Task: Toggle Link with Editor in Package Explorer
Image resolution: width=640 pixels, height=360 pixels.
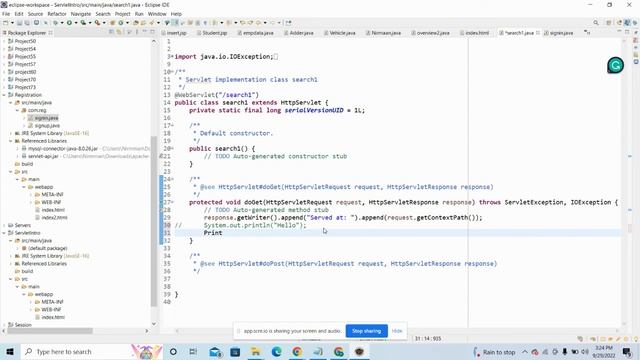Action: click(x=119, y=32)
